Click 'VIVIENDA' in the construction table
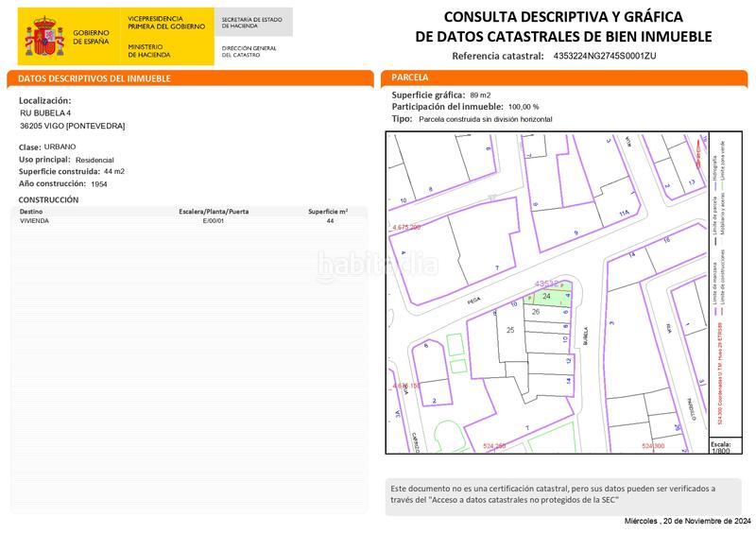Viewport: 756px width, 534px height. (34, 220)
